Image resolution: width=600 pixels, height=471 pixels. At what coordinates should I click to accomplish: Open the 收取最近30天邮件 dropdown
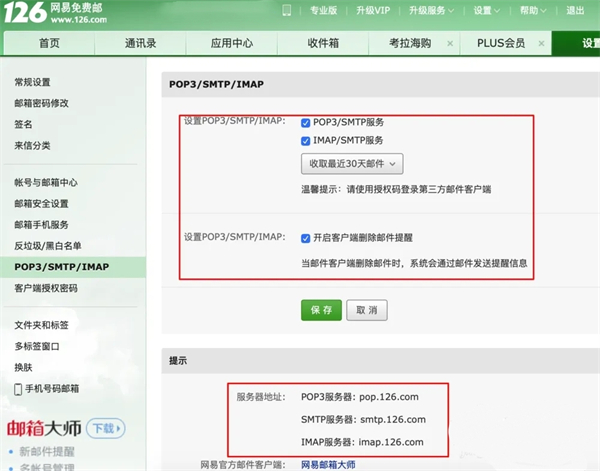[x=352, y=163]
